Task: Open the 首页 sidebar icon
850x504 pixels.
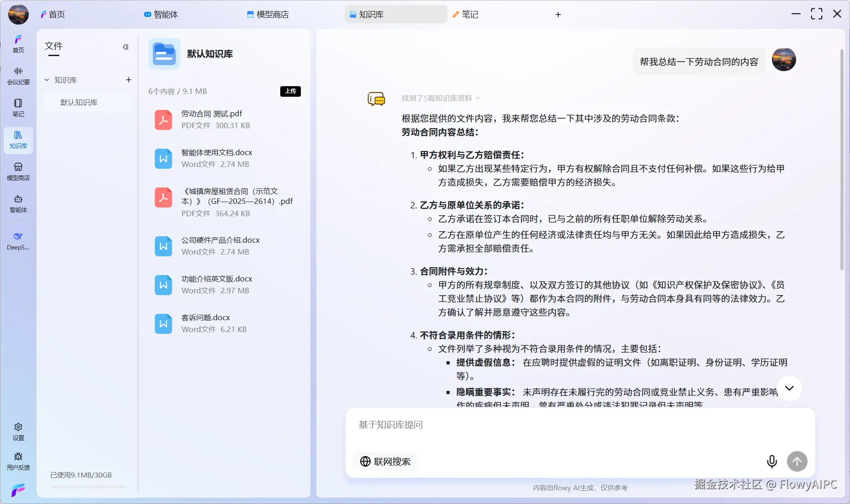Action: pyautogui.click(x=18, y=44)
